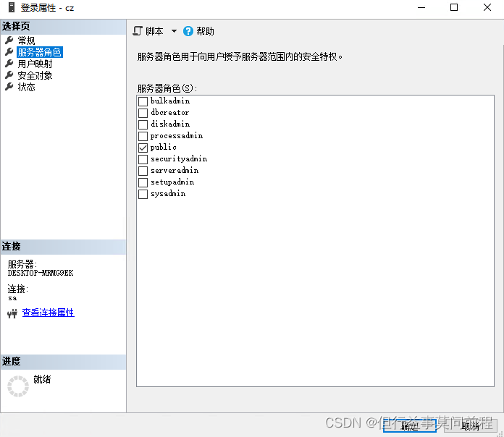Select the sysadmin role name
Screen dimensions: 504x437
click(168, 194)
